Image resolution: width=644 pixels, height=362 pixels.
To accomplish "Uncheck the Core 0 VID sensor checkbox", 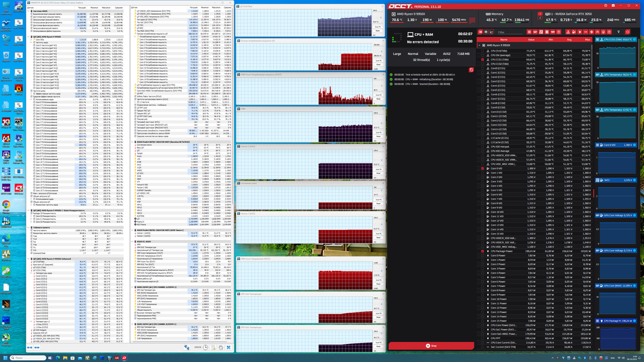I will pyautogui.click(x=482, y=168).
